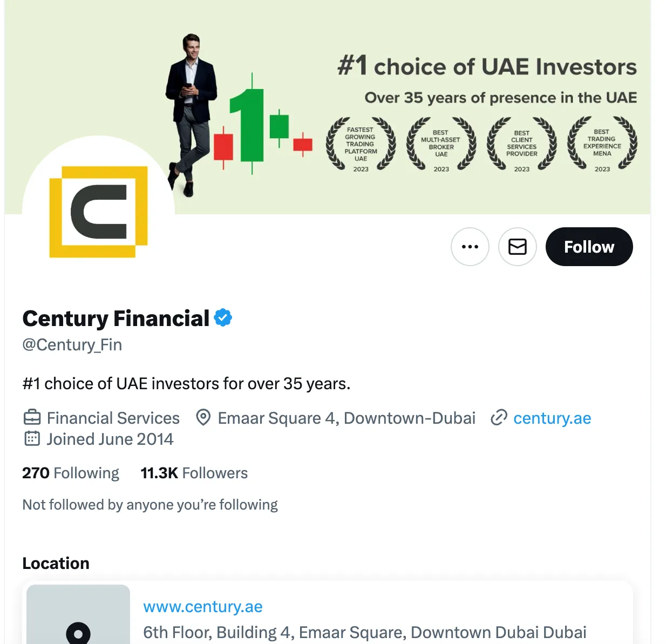This screenshot has height=644, width=666.
Task: Click the calendar joined-date icon
Action: [32, 439]
